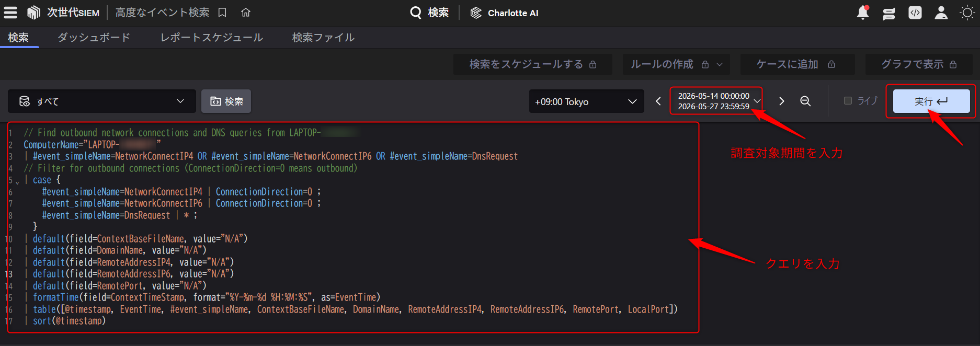The image size is (980, 346).
Task: Open the レポートスケジュール tab
Action: pyautogui.click(x=212, y=38)
